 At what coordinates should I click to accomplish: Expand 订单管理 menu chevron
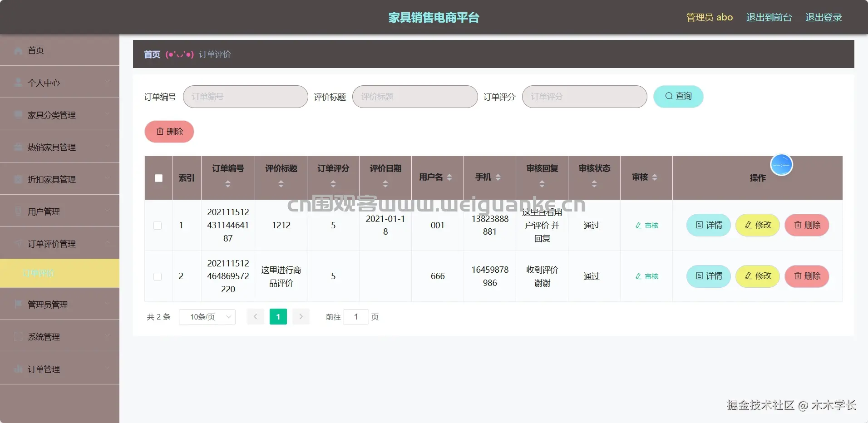pyautogui.click(x=108, y=368)
